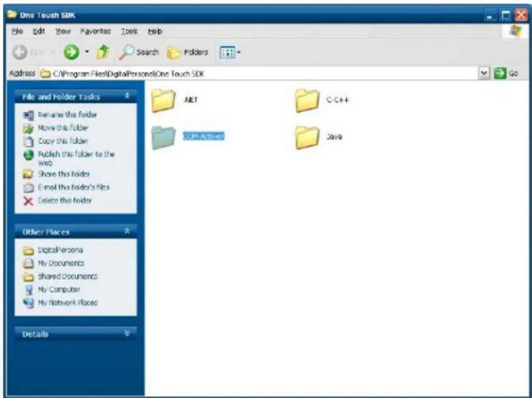Click the Move this folder icon
This screenshot has height=398, width=532.
tap(29, 129)
